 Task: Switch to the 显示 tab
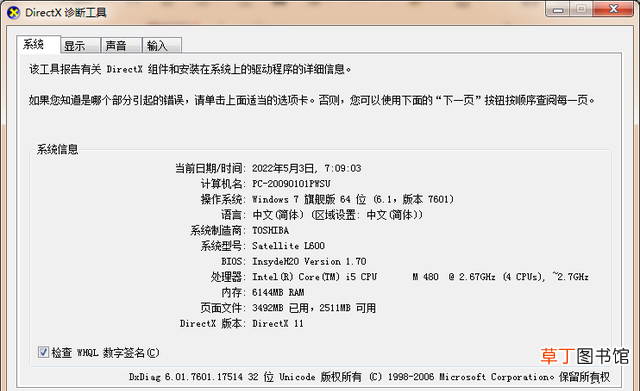coord(80,46)
